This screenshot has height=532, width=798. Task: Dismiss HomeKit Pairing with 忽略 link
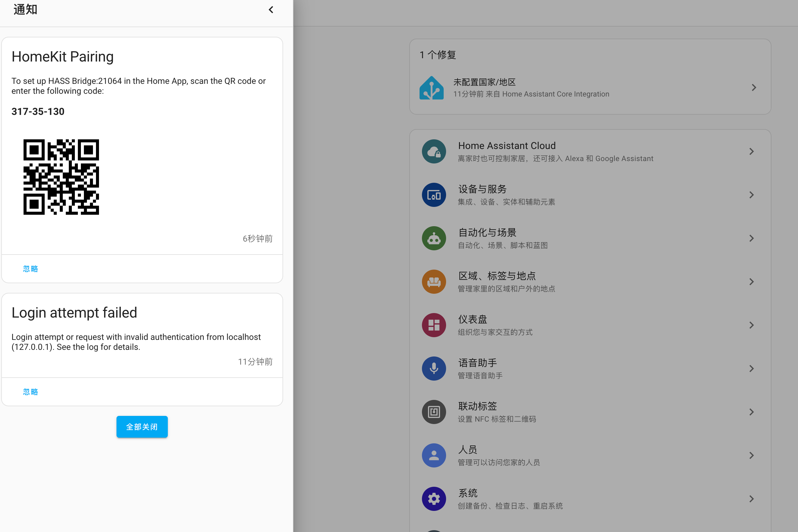[x=30, y=268]
